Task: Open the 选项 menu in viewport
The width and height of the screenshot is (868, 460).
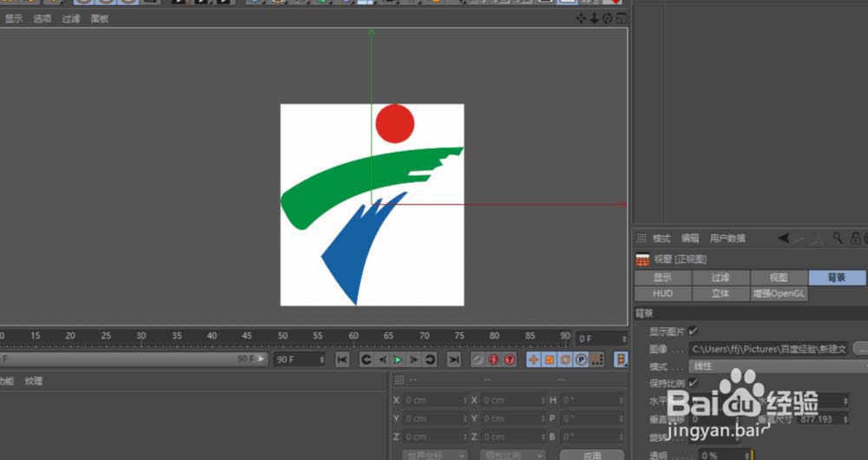Action: click(x=43, y=18)
